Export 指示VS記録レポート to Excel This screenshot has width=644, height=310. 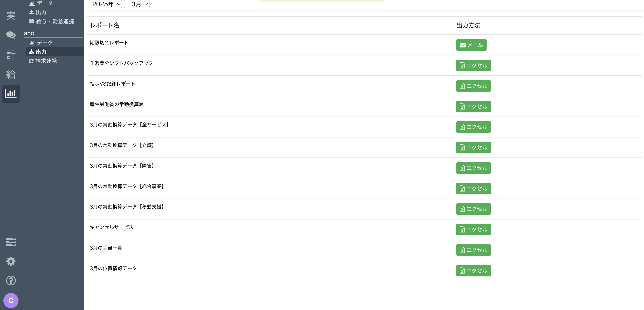tap(473, 86)
